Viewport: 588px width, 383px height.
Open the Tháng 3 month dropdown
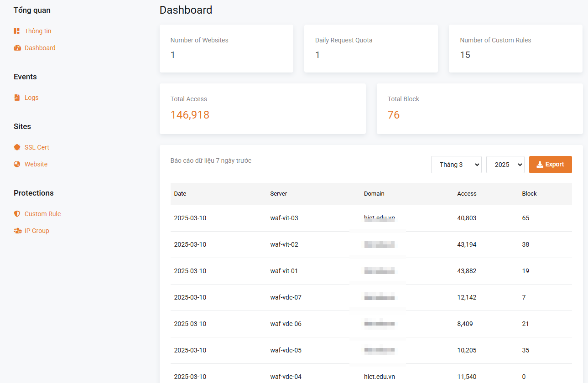click(456, 165)
